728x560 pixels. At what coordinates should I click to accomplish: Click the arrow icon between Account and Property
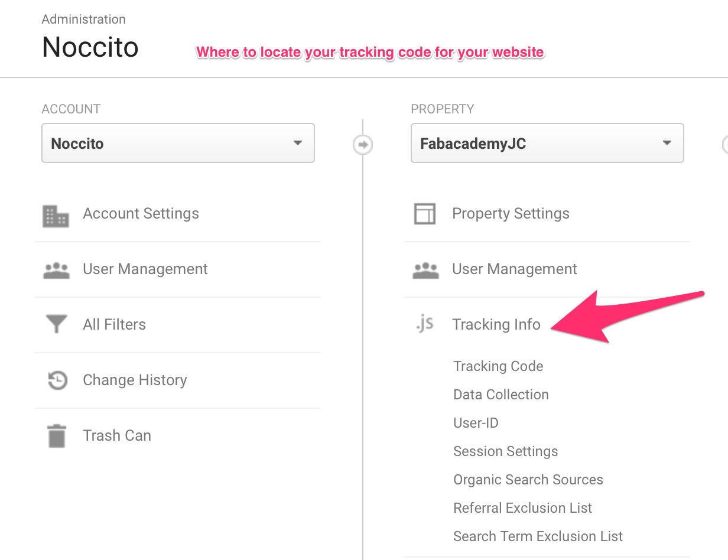click(x=362, y=145)
